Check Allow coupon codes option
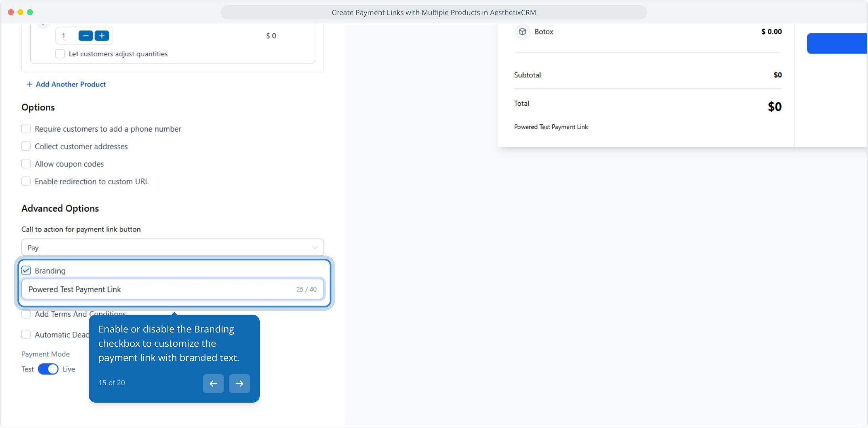Viewport: 868px width, 428px height. [26, 164]
